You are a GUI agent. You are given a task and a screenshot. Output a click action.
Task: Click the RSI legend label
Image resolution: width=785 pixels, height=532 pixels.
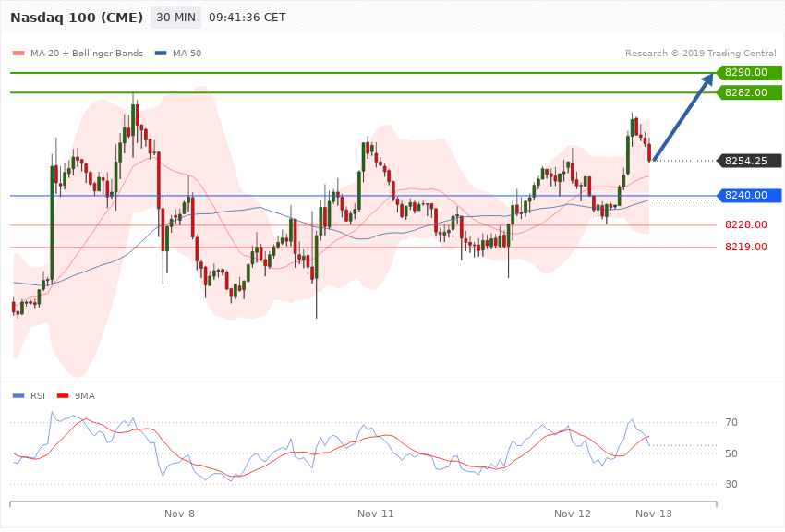[x=38, y=396]
